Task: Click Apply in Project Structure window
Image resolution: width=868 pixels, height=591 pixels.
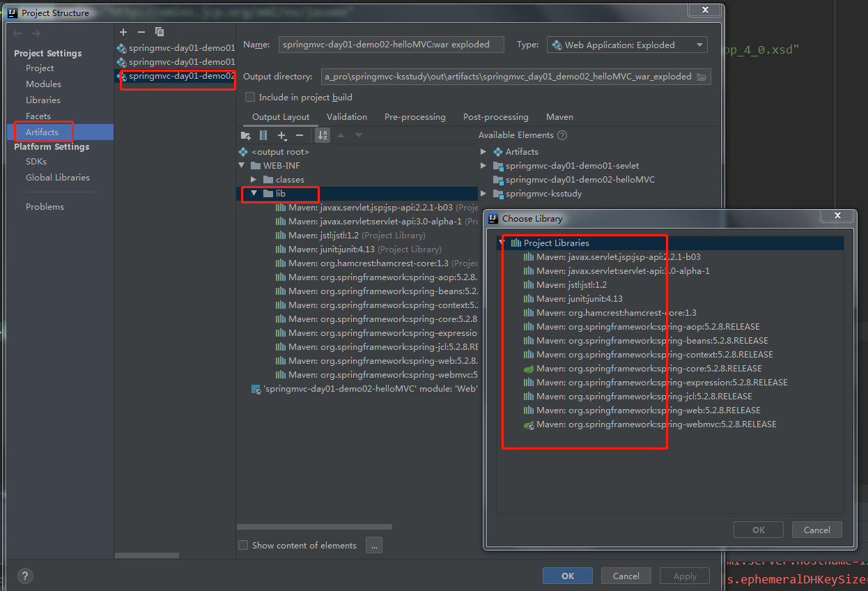Action: click(685, 576)
